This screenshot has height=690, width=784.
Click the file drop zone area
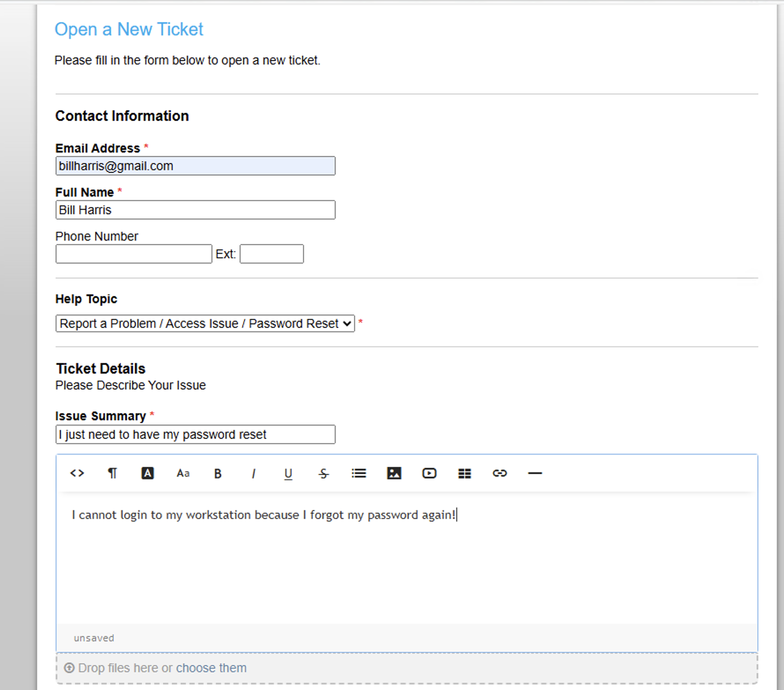coord(396,668)
